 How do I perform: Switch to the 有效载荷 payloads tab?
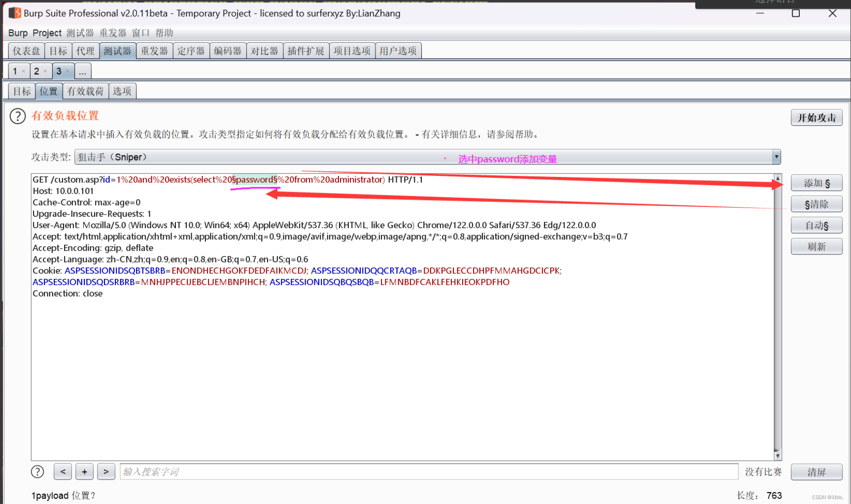pyautogui.click(x=86, y=91)
